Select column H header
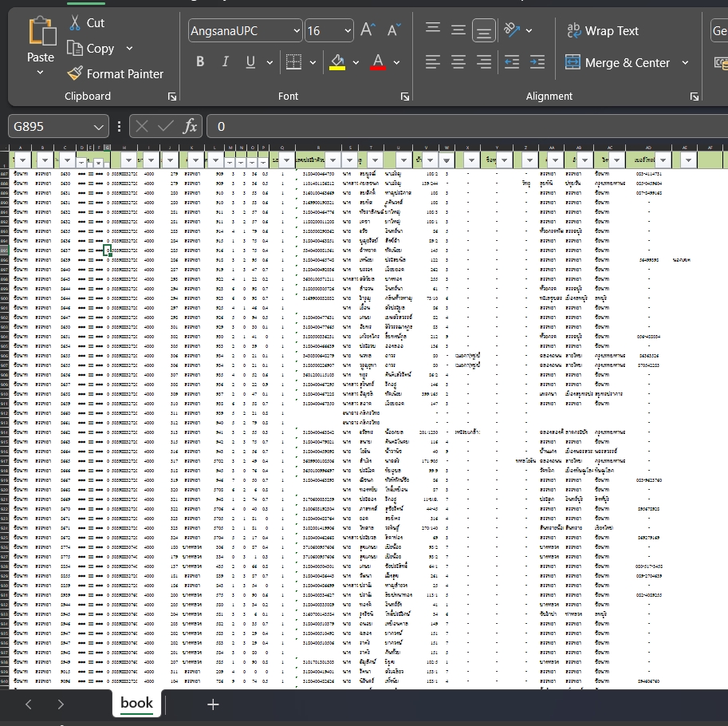The height and width of the screenshot is (726, 728). (124, 148)
